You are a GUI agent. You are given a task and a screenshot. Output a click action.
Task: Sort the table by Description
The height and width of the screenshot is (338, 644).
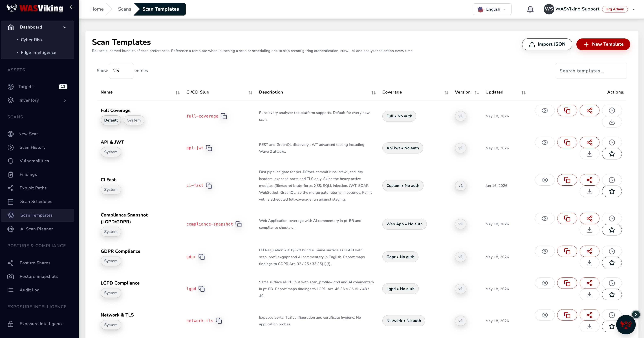[374, 93]
